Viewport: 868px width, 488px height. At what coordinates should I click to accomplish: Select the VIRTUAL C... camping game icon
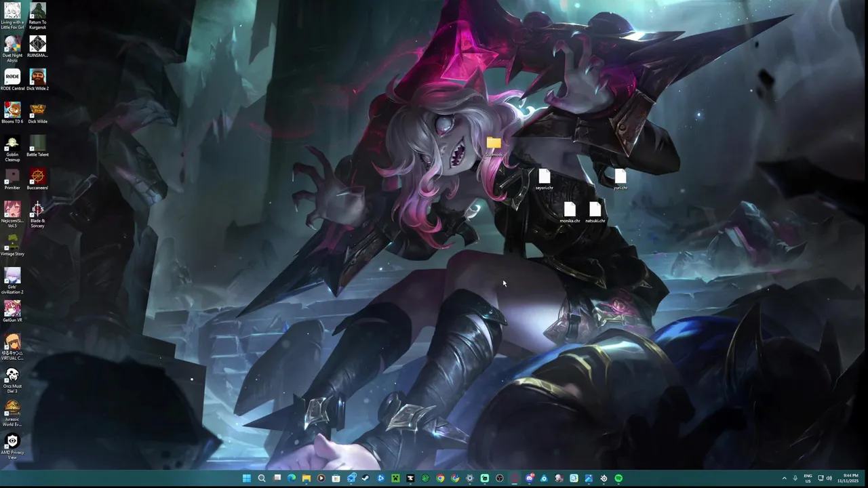tap(12, 347)
